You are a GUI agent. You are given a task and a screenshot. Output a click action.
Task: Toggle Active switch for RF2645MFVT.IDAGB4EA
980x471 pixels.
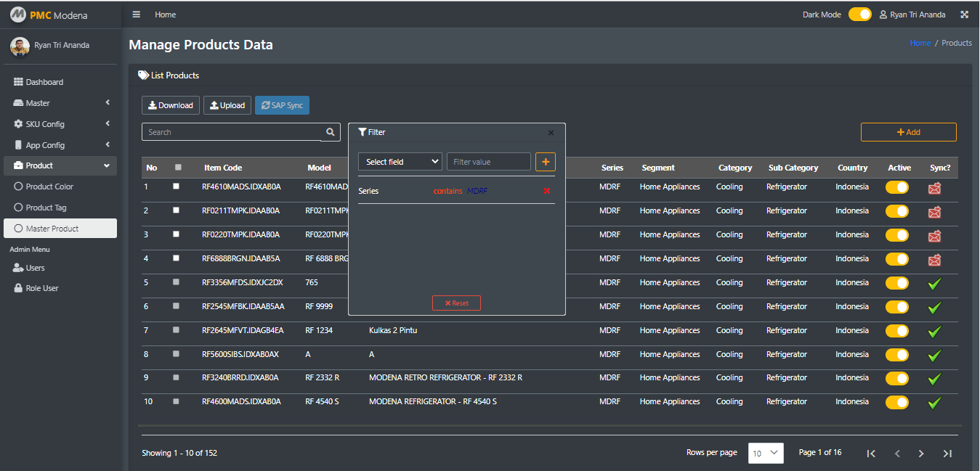[897, 331]
